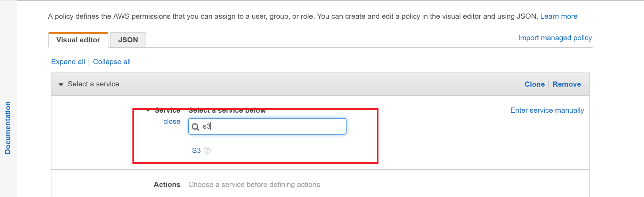Click Import managed policy
Screen dimensions: 644x197
click(555, 38)
